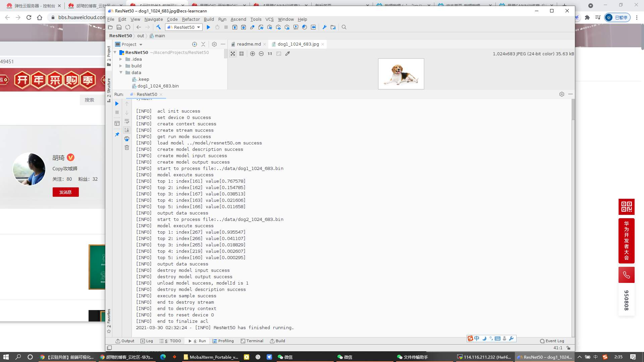Image resolution: width=644 pixels, height=362 pixels.
Task: Click the MobaXterm taskbar item
Action: [x=211, y=357]
